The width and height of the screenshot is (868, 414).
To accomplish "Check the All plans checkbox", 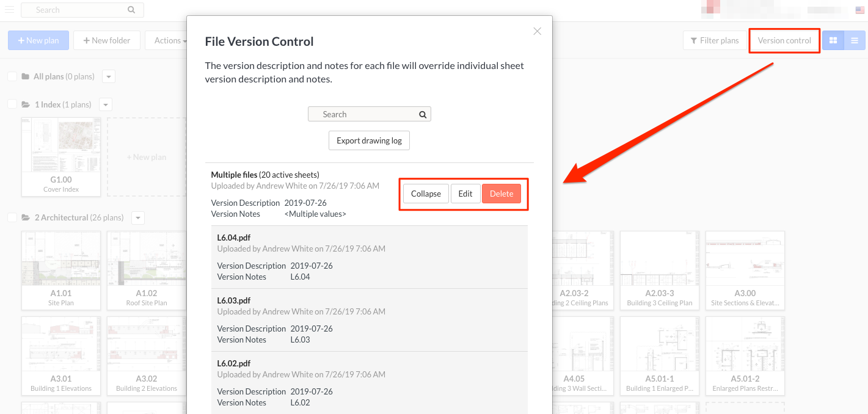I will (12, 76).
